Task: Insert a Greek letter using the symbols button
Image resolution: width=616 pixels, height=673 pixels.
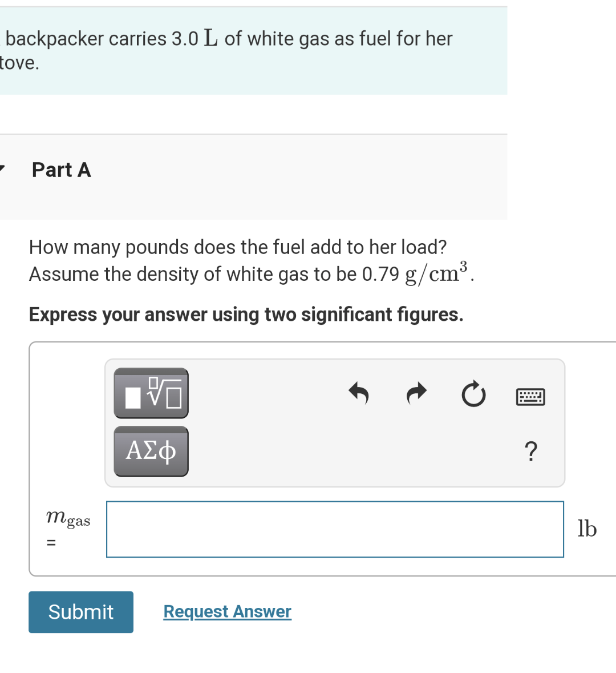Action: [151, 451]
